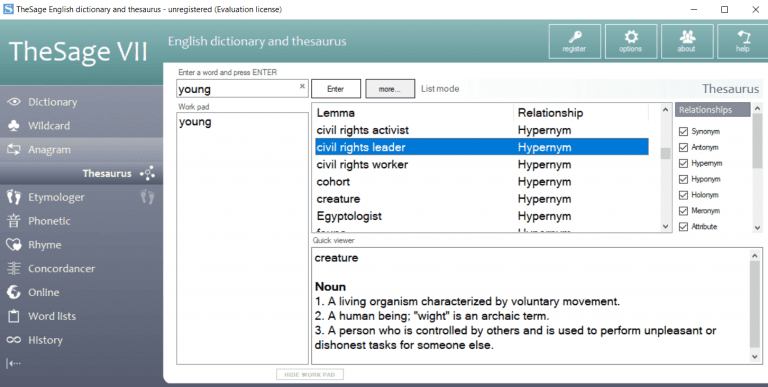The image size is (768, 387).
Task: Click Quick viewer scroll up arrow
Action: (755, 255)
